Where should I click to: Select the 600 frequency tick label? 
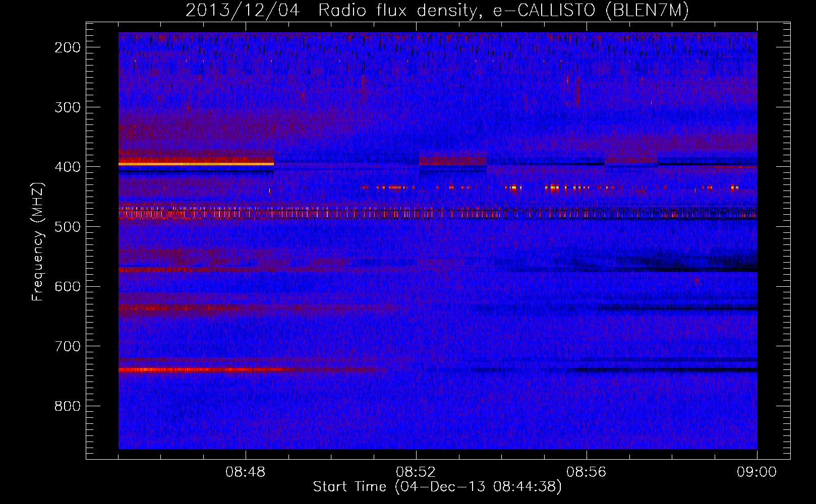click(68, 286)
